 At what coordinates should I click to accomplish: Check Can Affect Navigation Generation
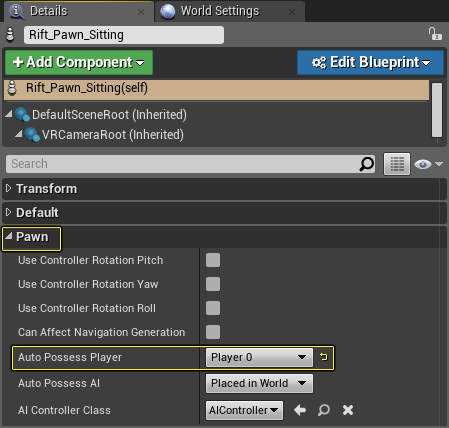pos(213,332)
